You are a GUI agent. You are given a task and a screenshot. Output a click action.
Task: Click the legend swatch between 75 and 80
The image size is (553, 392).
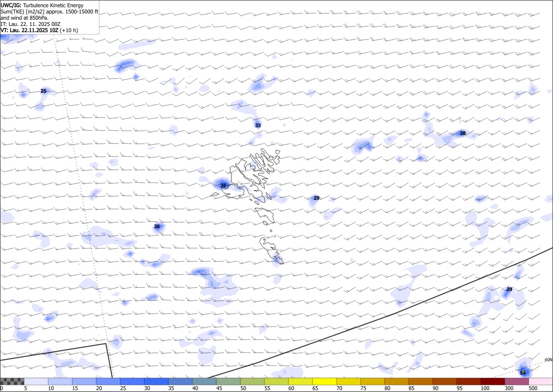[x=372, y=381]
